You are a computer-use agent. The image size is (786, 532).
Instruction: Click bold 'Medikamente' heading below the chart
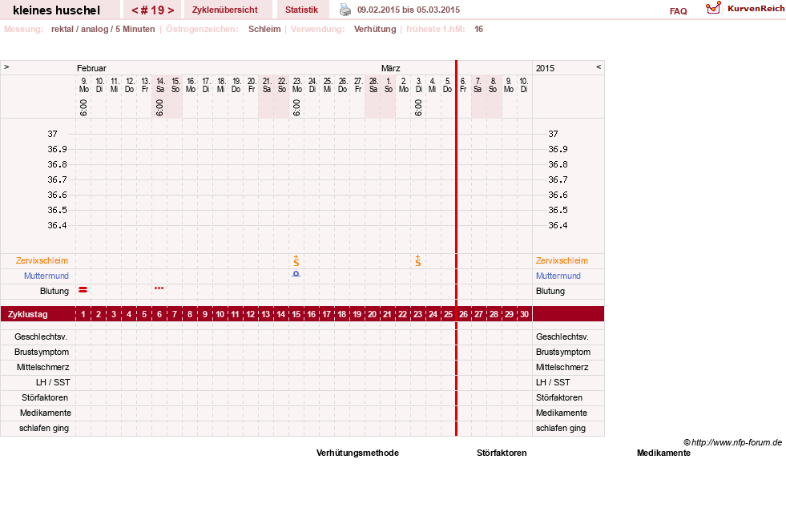click(663, 453)
